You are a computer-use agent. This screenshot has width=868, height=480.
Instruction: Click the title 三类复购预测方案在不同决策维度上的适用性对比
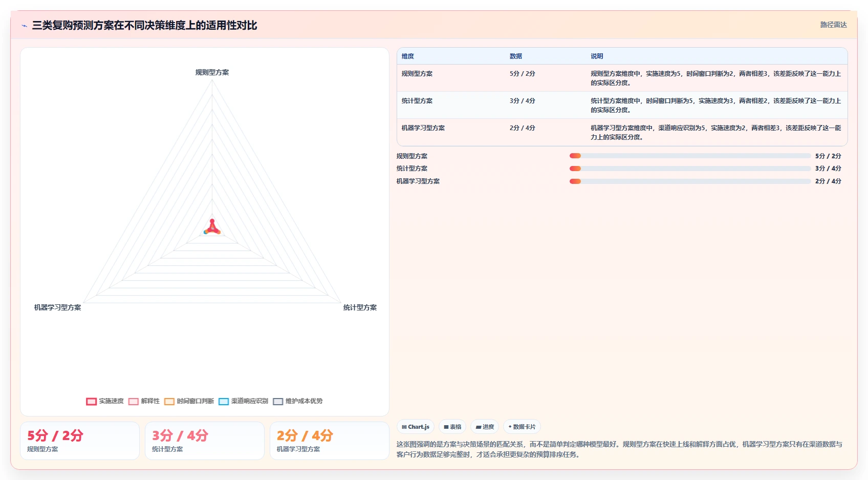144,26
